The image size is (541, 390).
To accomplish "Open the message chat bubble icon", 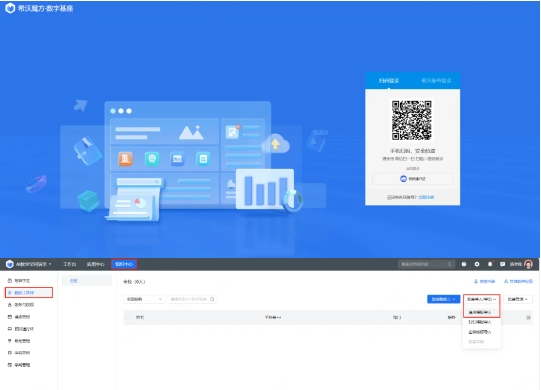I will pyautogui.click(x=502, y=264).
